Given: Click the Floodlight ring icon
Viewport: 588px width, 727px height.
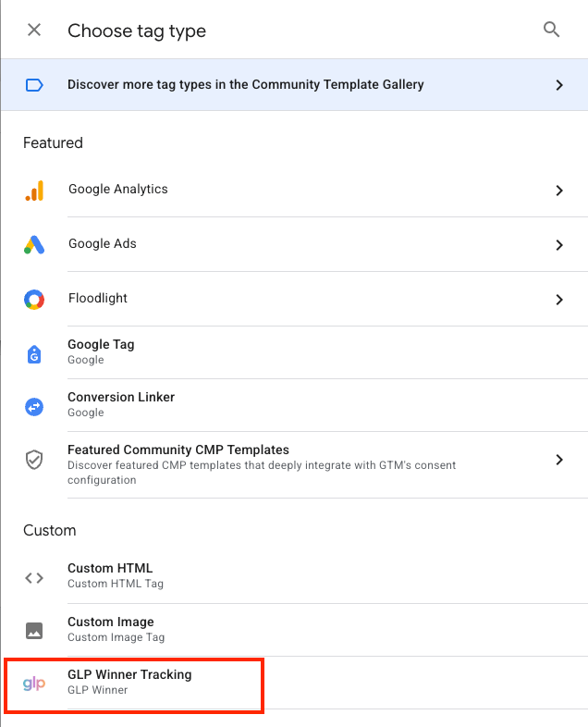Looking at the screenshot, I should click(x=34, y=300).
